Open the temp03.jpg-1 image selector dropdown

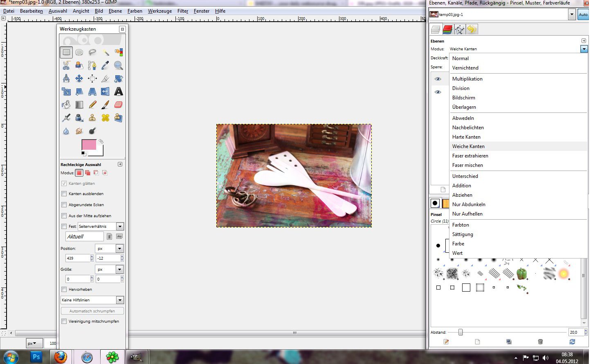pos(572,14)
